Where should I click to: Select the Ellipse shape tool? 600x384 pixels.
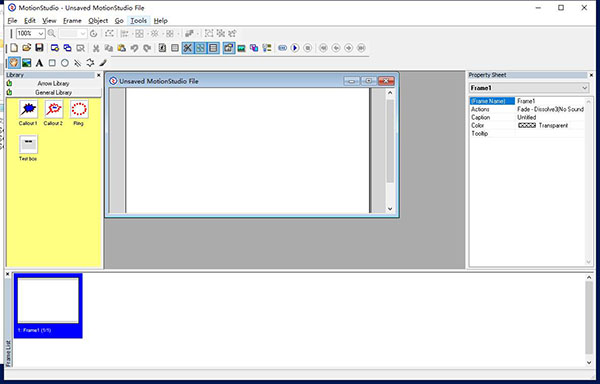[65, 63]
